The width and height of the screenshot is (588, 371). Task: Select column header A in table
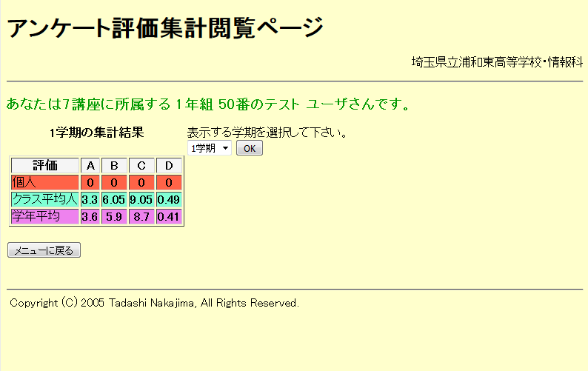tap(90, 165)
